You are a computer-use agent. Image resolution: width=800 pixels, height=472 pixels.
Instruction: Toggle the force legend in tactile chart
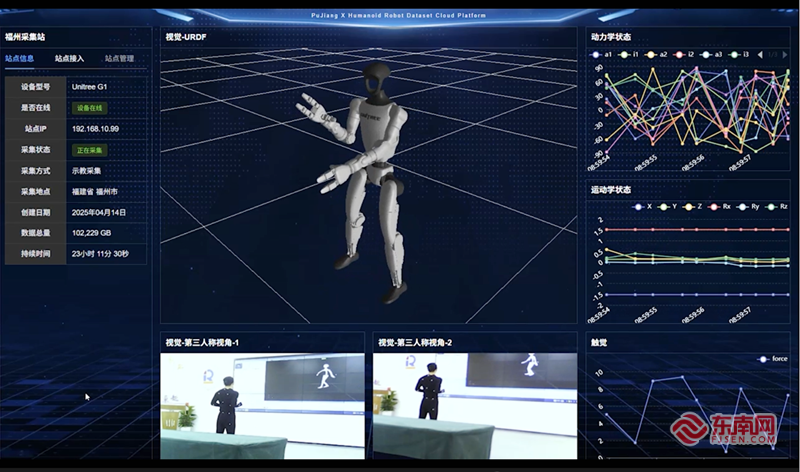tap(766, 359)
